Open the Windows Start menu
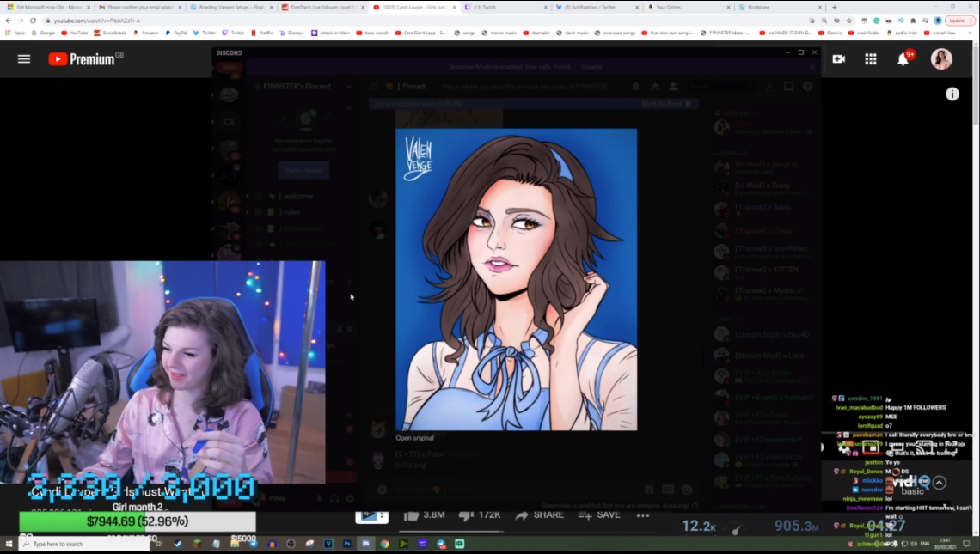 [9, 544]
